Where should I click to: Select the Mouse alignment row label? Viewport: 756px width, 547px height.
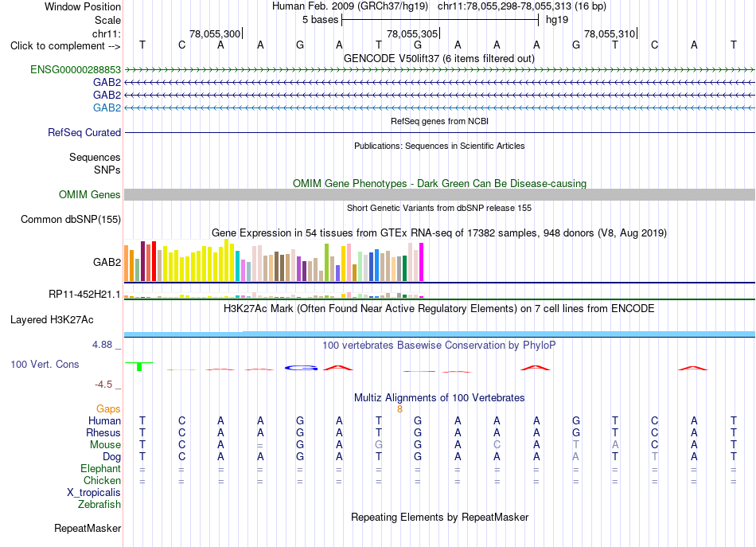[105, 445]
